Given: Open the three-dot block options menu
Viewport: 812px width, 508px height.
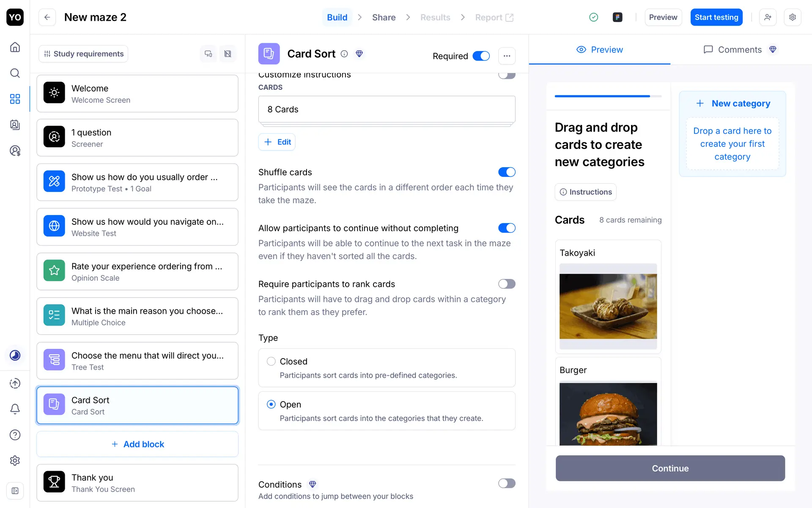Looking at the screenshot, I should point(507,56).
